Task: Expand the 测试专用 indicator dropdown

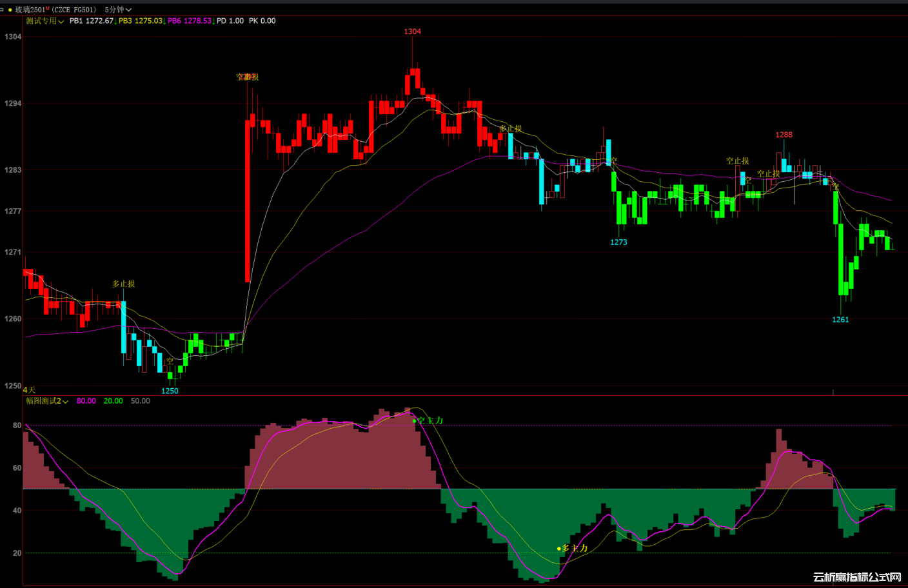Action: point(44,21)
